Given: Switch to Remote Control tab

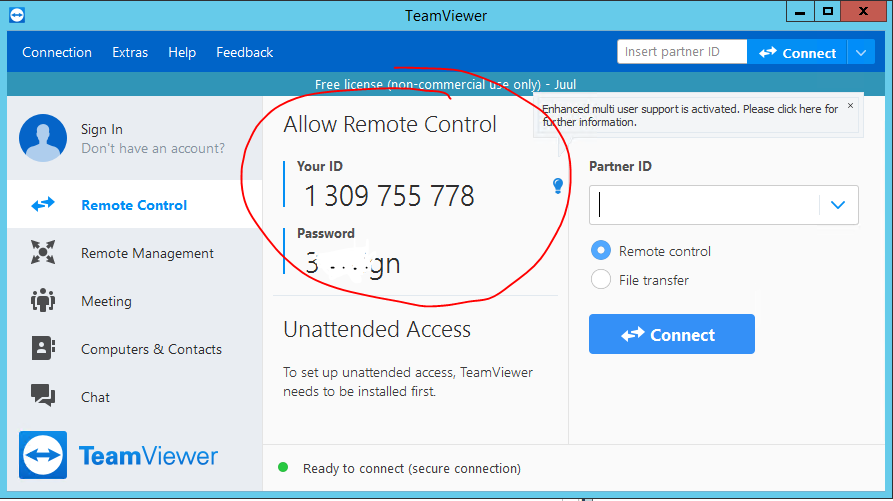Looking at the screenshot, I should 135,204.
